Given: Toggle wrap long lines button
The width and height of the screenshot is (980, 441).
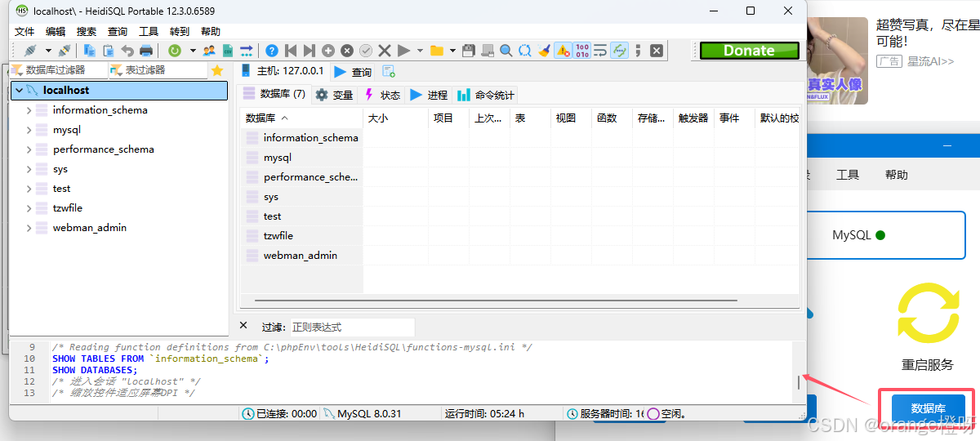Looking at the screenshot, I should (600, 51).
